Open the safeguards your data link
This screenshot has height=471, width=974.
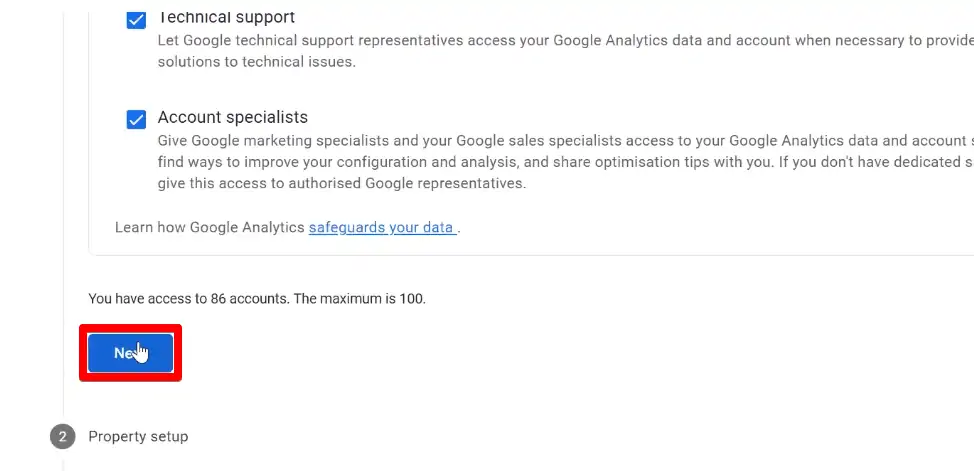pyautogui.click(x=382, y=227)
